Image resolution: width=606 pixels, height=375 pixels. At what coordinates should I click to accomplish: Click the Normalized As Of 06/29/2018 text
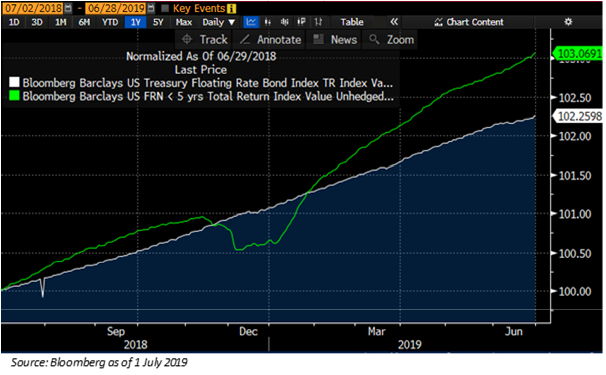point(201,56)
